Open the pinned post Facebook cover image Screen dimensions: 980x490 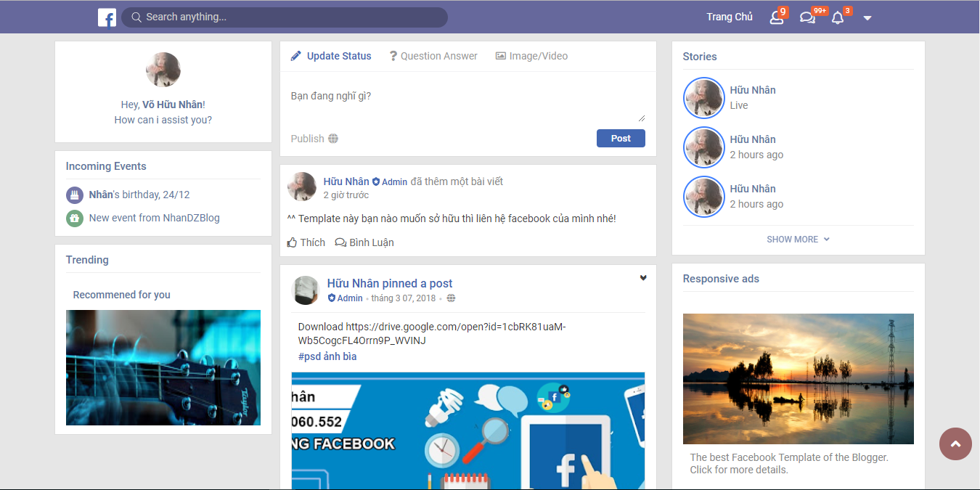coord(468,431)
